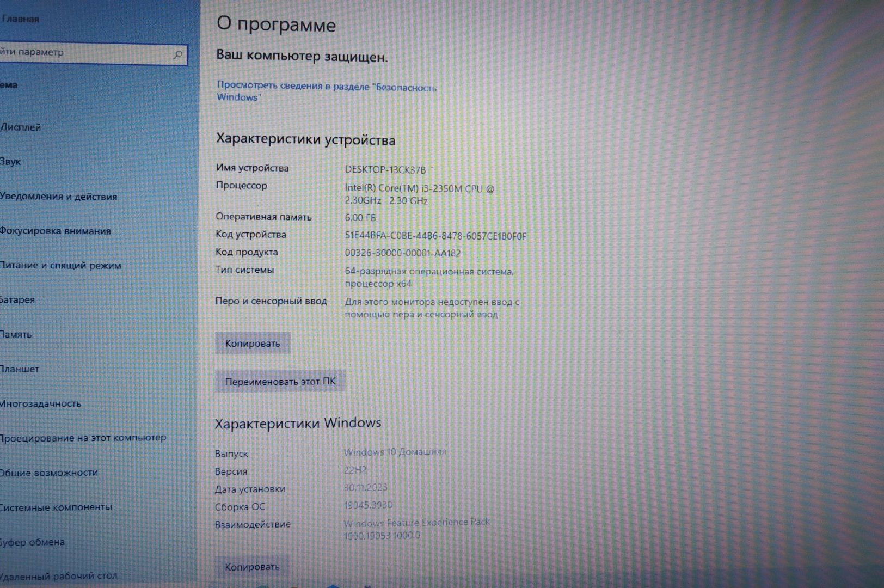The width and height of the screenshot is (884, 588).
Task: Go to Главная settings home
Action: tap(21, 19)
